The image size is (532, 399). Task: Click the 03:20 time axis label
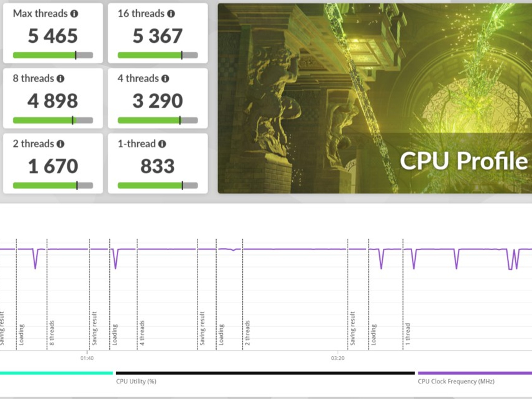point(338,358)
